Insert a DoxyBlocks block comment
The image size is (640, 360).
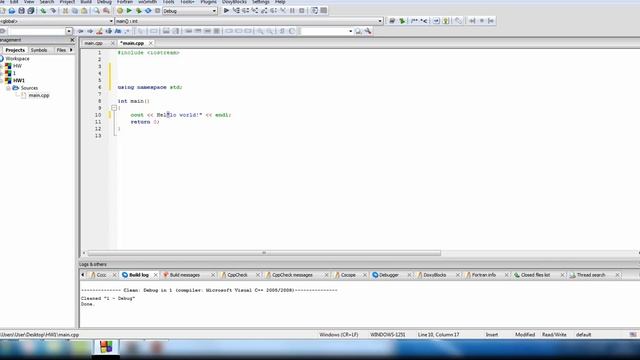(414, 21)
